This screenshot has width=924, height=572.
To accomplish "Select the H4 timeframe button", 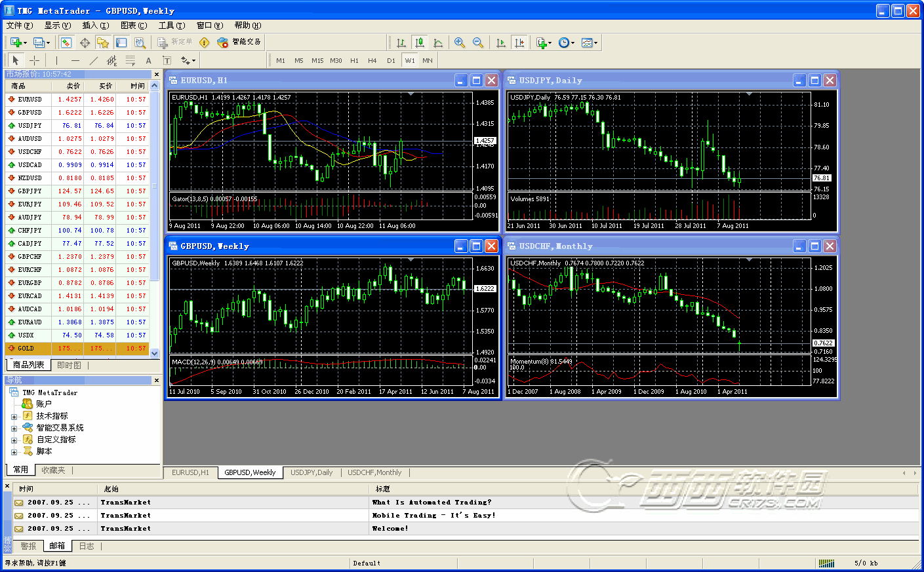I will 372,60.
